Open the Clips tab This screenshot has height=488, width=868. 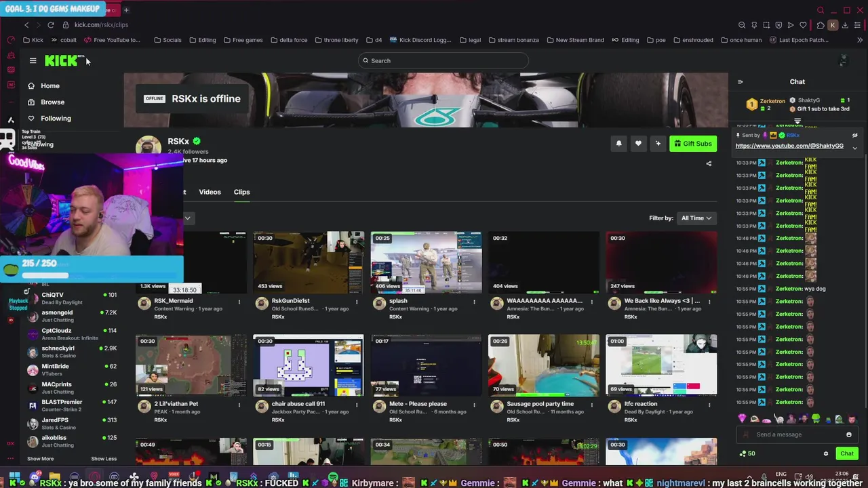[241, 192]
